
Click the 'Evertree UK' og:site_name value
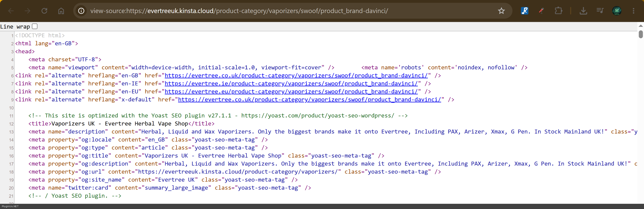point(176,180)
